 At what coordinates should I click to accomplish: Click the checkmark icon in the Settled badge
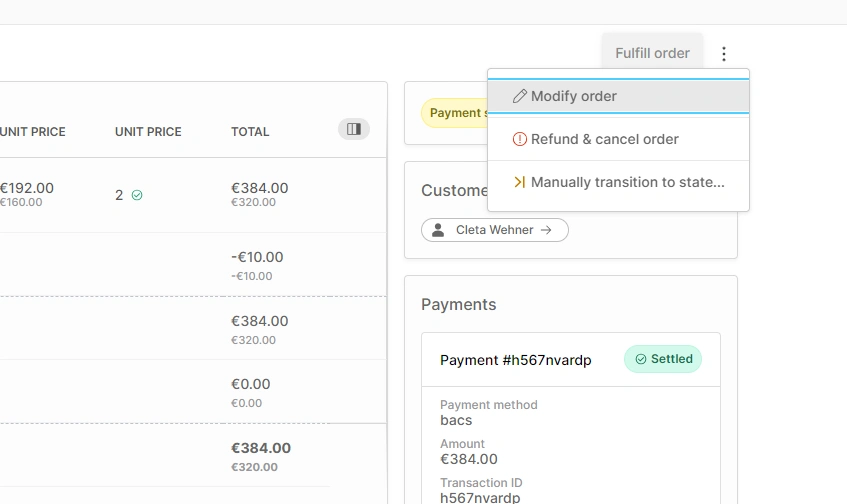641,359
